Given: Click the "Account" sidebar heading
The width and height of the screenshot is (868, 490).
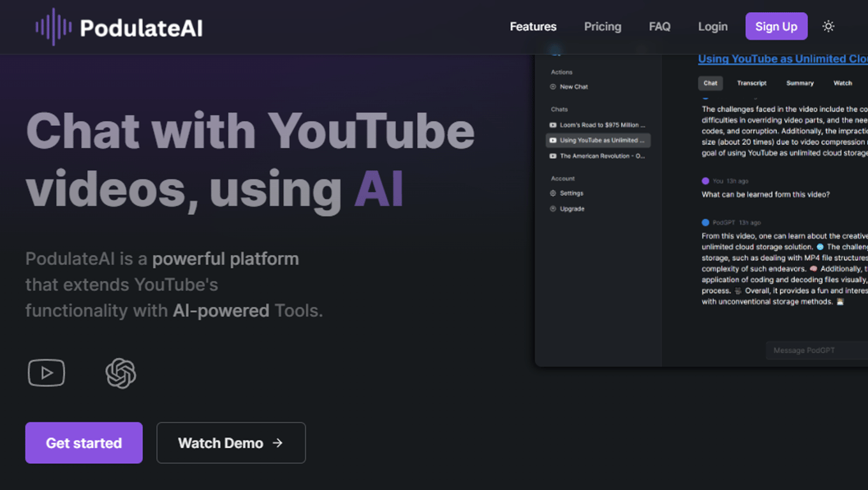Looking at the screenshot, I should click(563, 179).
